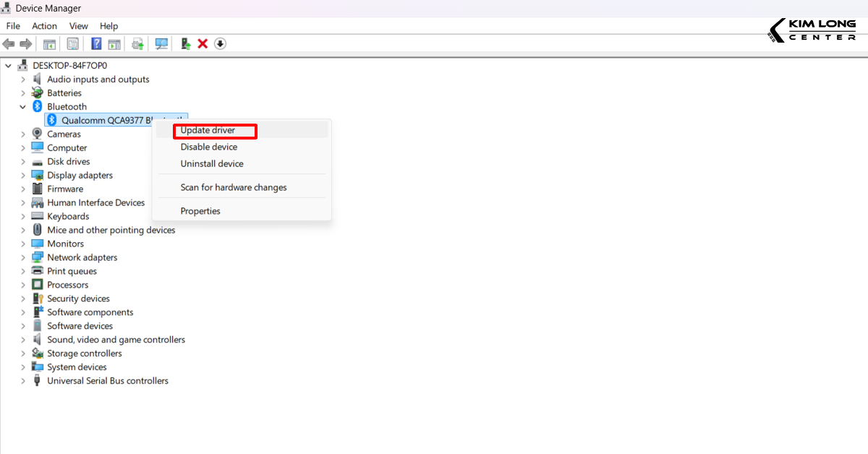Click the Back navigation arrow icon

(9, 43)
